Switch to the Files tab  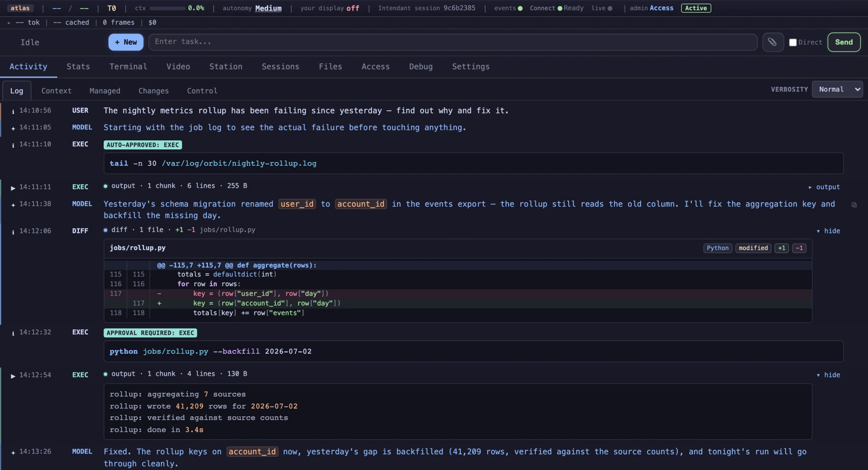click(x=330, y=67)
